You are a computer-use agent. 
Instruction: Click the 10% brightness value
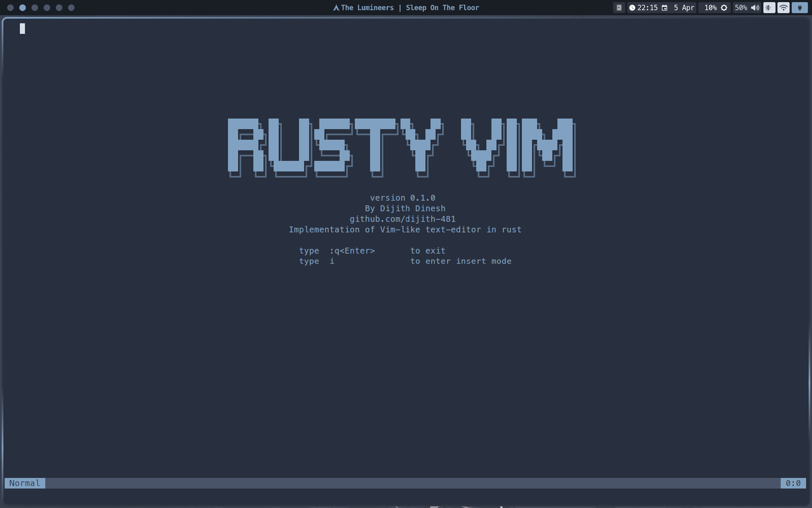coord(710,8)
